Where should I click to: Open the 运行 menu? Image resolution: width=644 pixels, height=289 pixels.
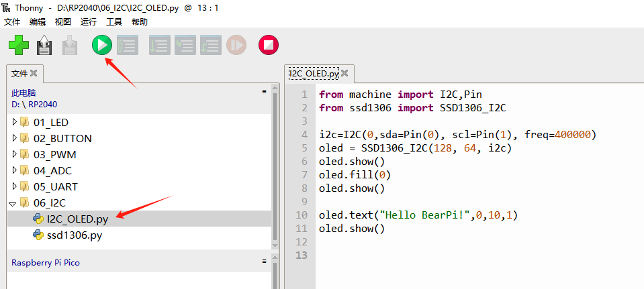point(88,21)
